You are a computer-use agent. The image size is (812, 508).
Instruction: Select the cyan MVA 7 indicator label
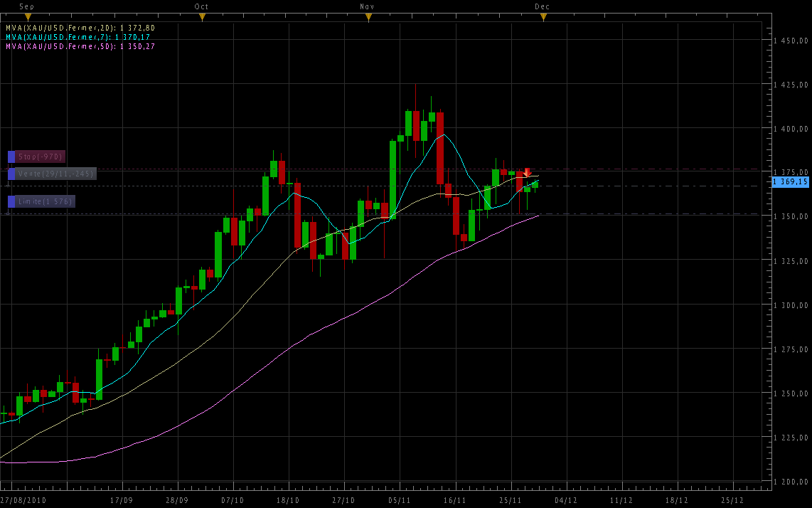click(x=78, y=37)
